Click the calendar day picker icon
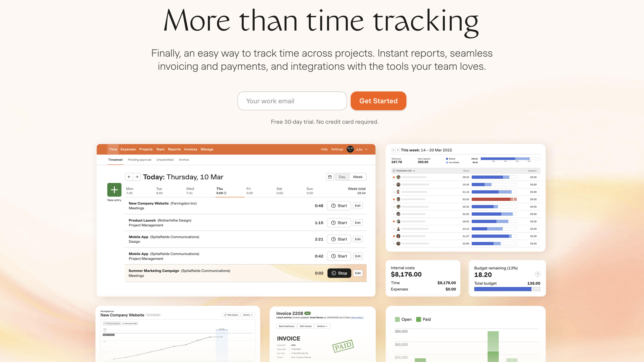Screen dimensions: 644x362 330,176
